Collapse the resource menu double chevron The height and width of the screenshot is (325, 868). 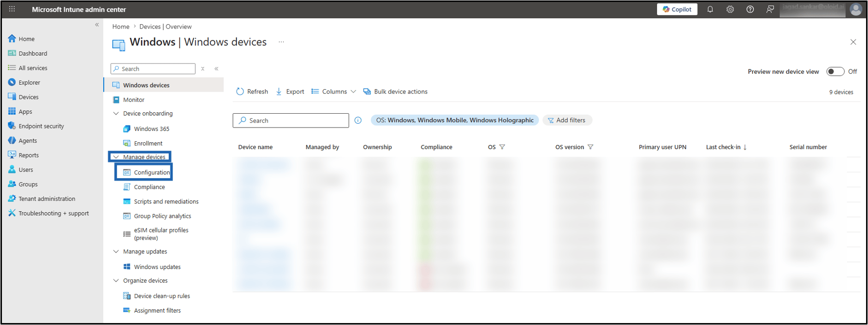tap(216, 68)
